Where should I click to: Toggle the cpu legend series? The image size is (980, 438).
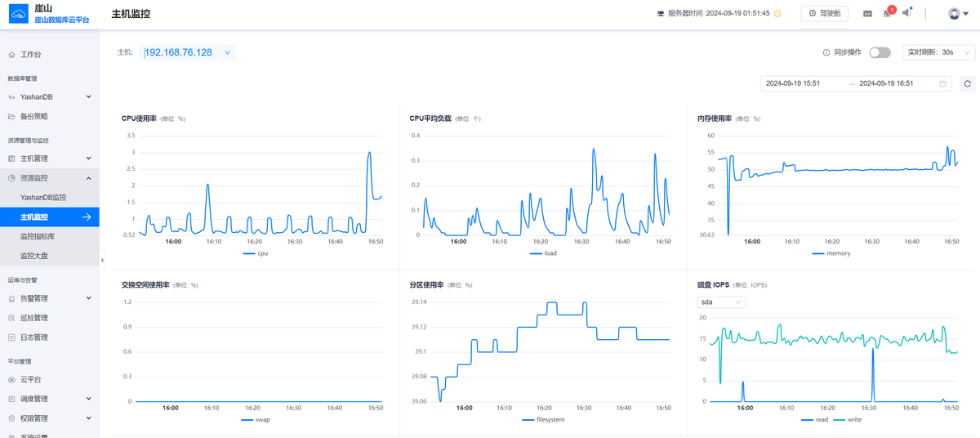(x=256, y=253)
